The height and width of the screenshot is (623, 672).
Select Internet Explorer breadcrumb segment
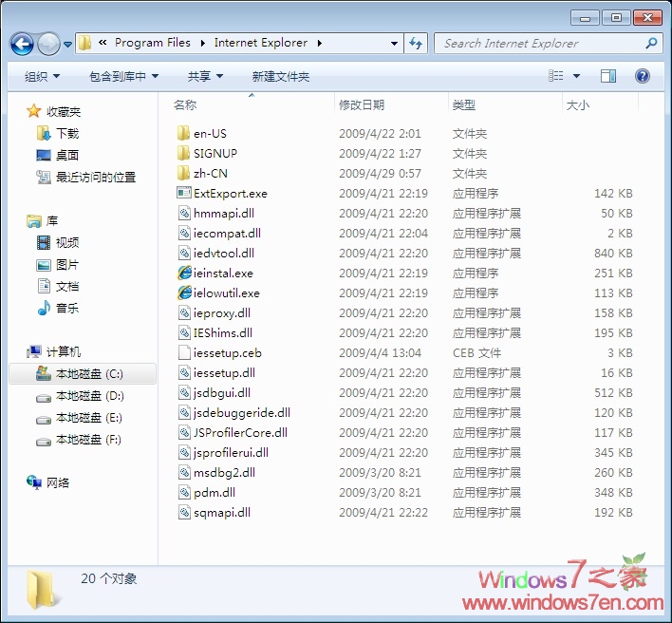click(x=261, y=43)
